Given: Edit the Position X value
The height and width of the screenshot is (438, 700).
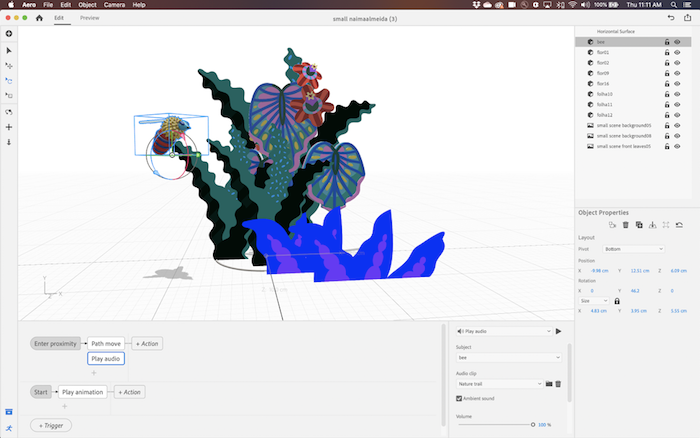Looking at the screenshot, I should [600, 271].
